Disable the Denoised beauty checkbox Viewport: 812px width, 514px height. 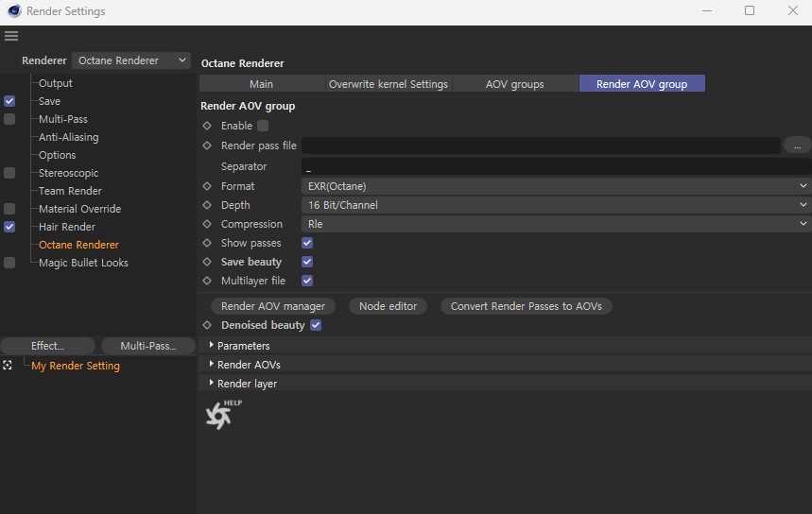pyautogui.click(x=316, y=325)
